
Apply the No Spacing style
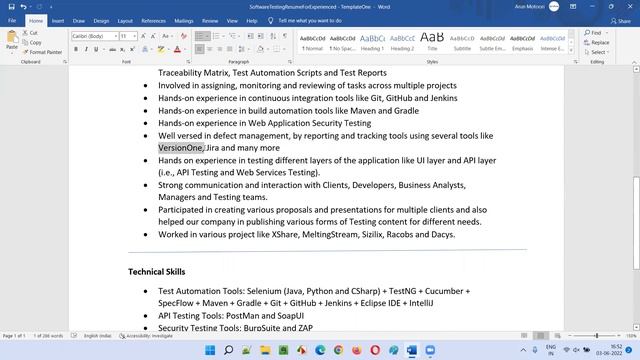coord(342,42)
